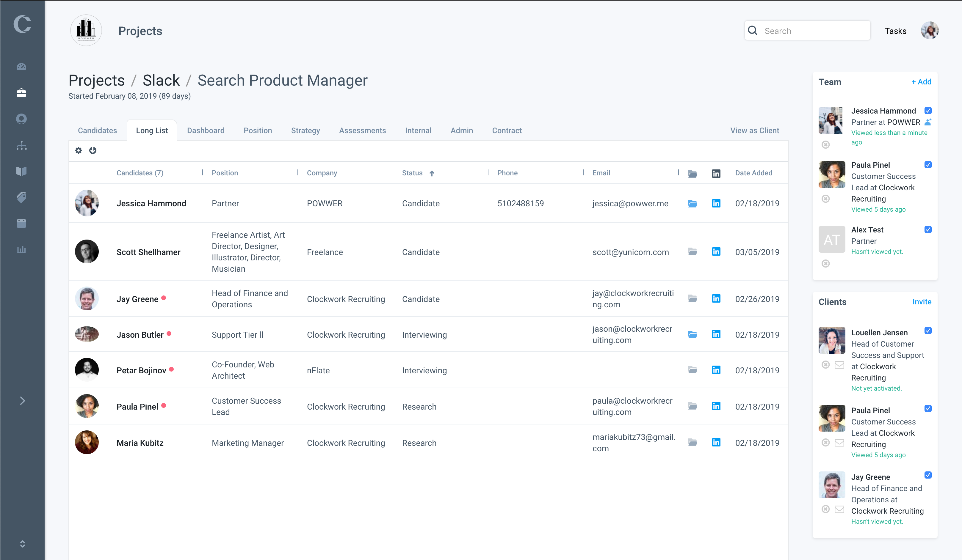This screenshot has width=962, height=560.
Task: Open the Position tab
Action: [258, 130]
